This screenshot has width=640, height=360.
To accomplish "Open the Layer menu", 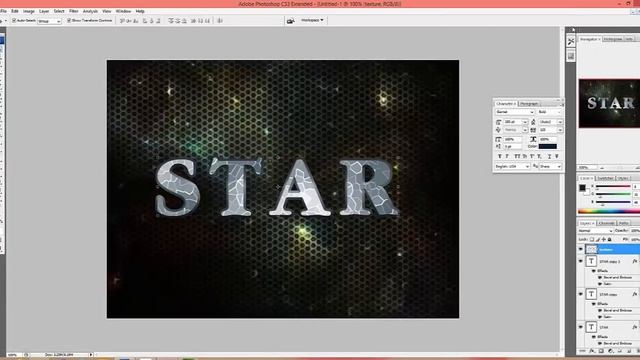I will click(44, 11).
